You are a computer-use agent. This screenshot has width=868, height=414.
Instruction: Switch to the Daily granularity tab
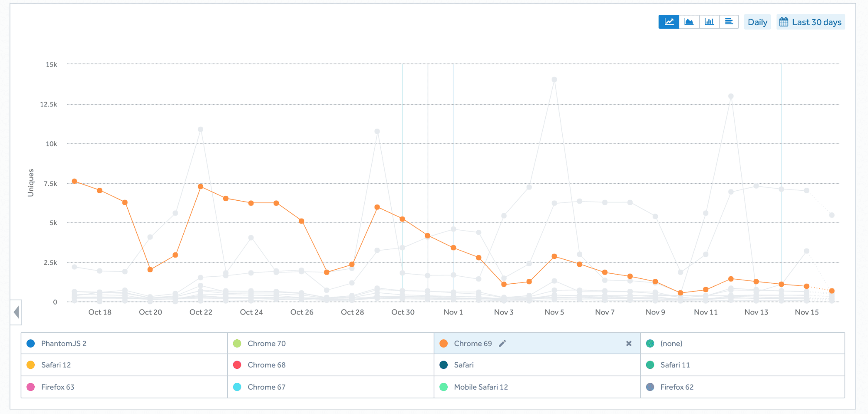click(757, 22)
